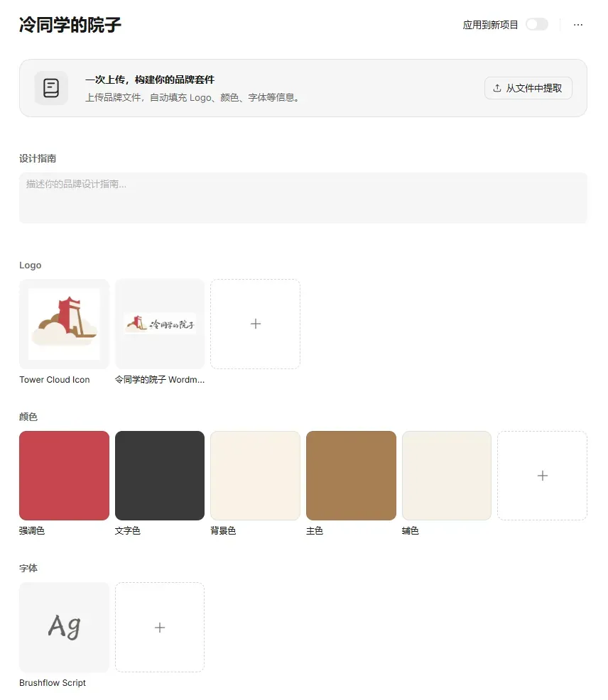Toggle the 应用到新项目 switch
Viewport: 608px width, 700px height.
pos(536,25)
